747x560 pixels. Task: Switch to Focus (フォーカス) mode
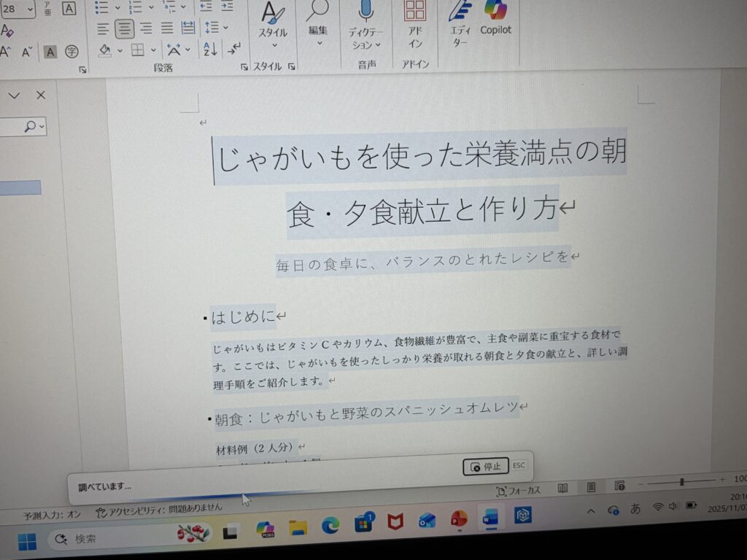518,491
